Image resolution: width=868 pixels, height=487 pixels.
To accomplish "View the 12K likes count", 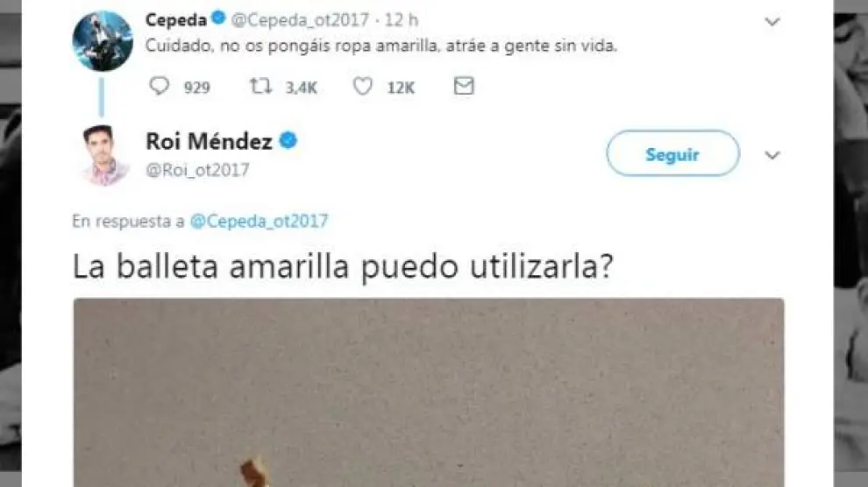I will 401,88.
